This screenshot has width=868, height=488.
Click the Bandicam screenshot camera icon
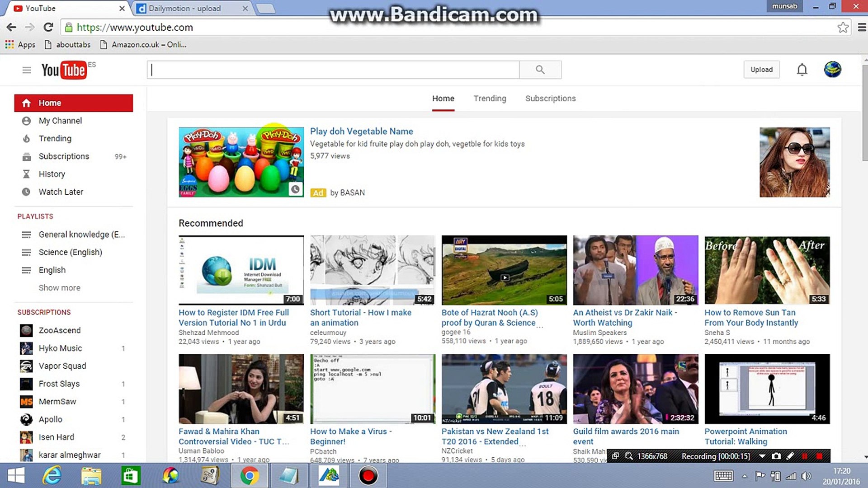[x=776, y=456]
